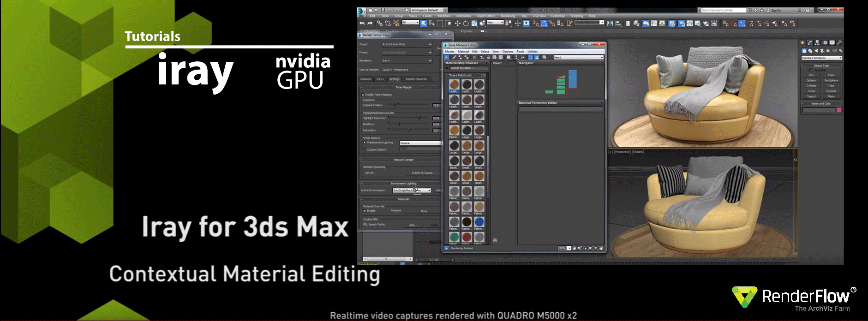Click the red X delete icon in Slate editor
The height and width of the screenshot is (321, 868).
coord(474,57)
